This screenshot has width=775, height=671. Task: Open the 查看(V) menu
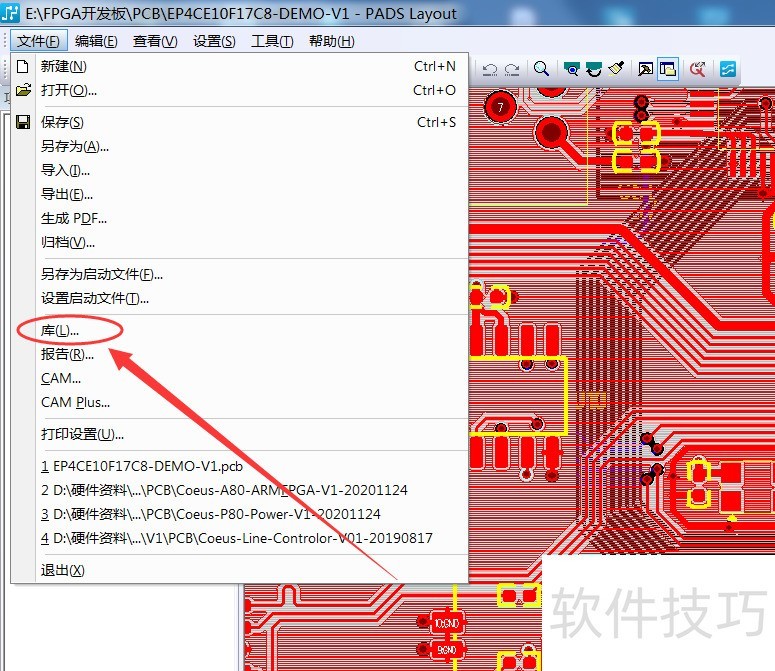[x=155, y=41]
